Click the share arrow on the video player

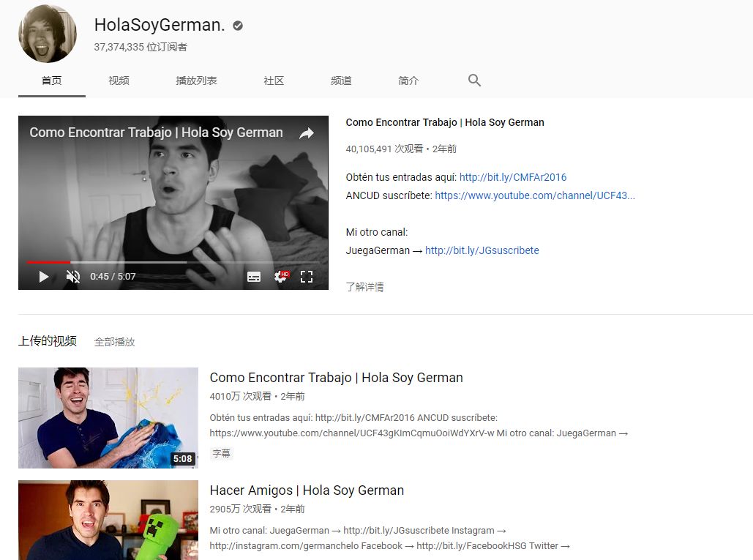(307, 133)
